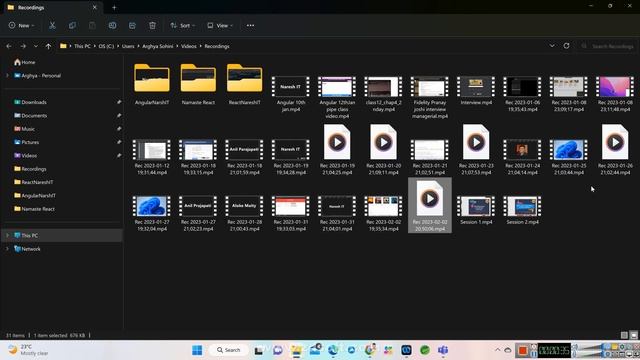Select class12_chap4_2nday.mp4 file

(383, 93)
